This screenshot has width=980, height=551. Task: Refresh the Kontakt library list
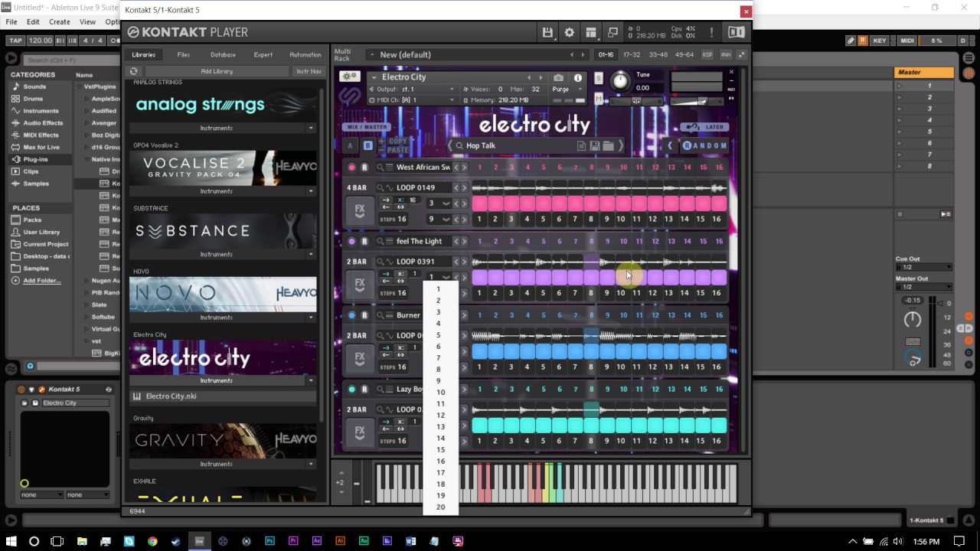coord(134,71)
